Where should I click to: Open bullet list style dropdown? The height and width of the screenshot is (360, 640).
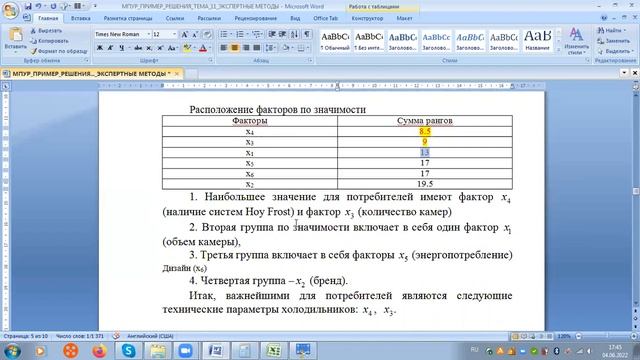click(230, 34)
